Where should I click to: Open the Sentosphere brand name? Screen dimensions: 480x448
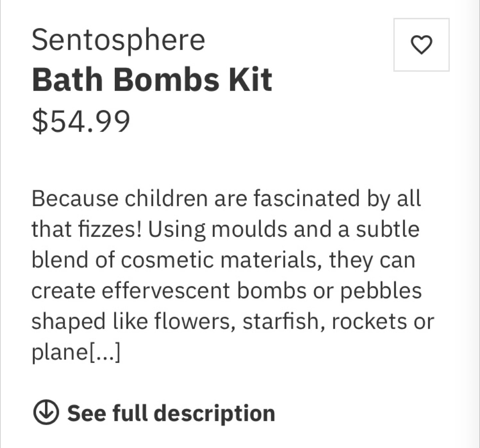[118, 40]
